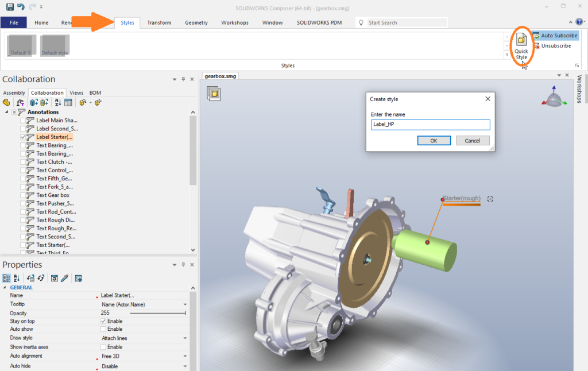The height and width of the screenshot is (371, 588).
Task: Click alphabetical sort icon in Properties toolbar
Action: tap(16, 278)
